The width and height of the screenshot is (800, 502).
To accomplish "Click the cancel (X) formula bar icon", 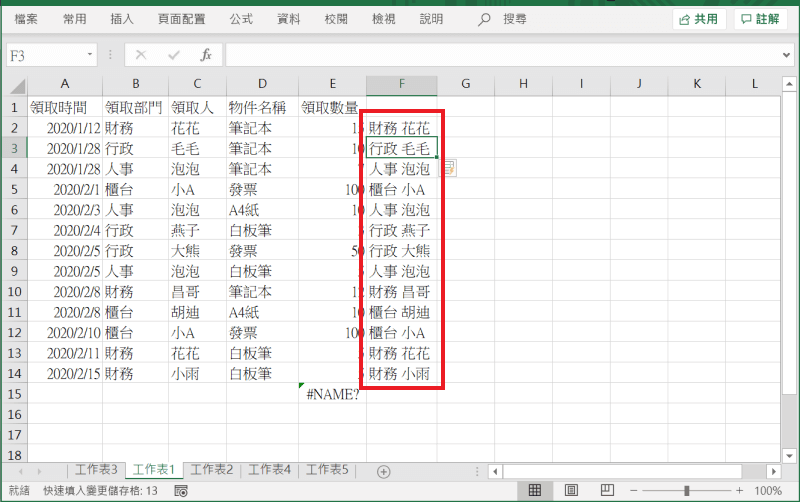I will pyautogui.click(x=141, y=55).
